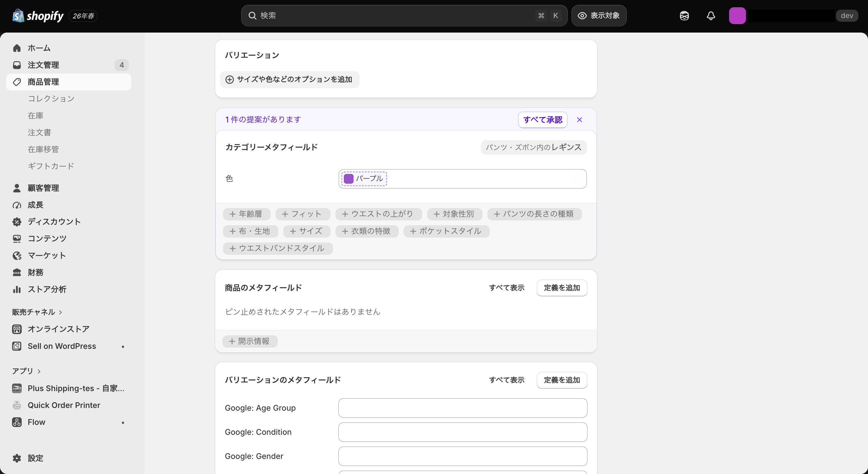Add the 布・生地 metafield
The height and width of the screenshot is (474, 868).
250,231
